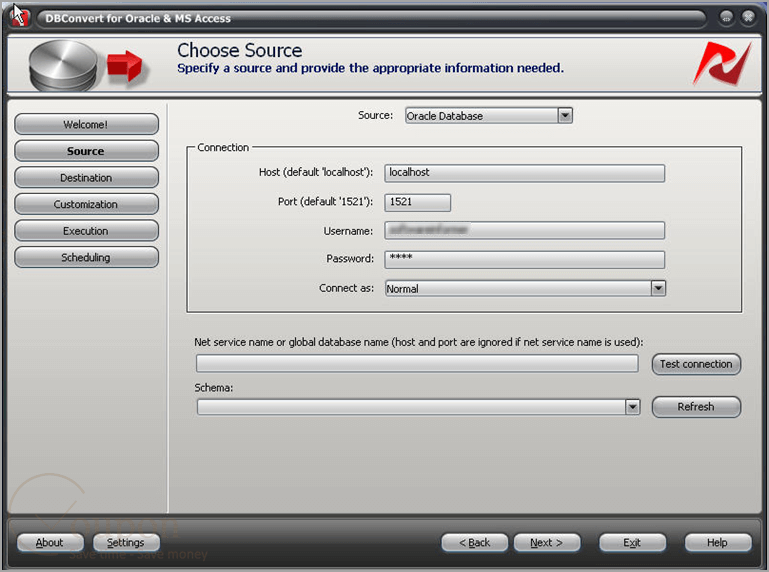Click the Port (default '1521') label
Viewport: 769px width, 572px height.
point(325,202)
